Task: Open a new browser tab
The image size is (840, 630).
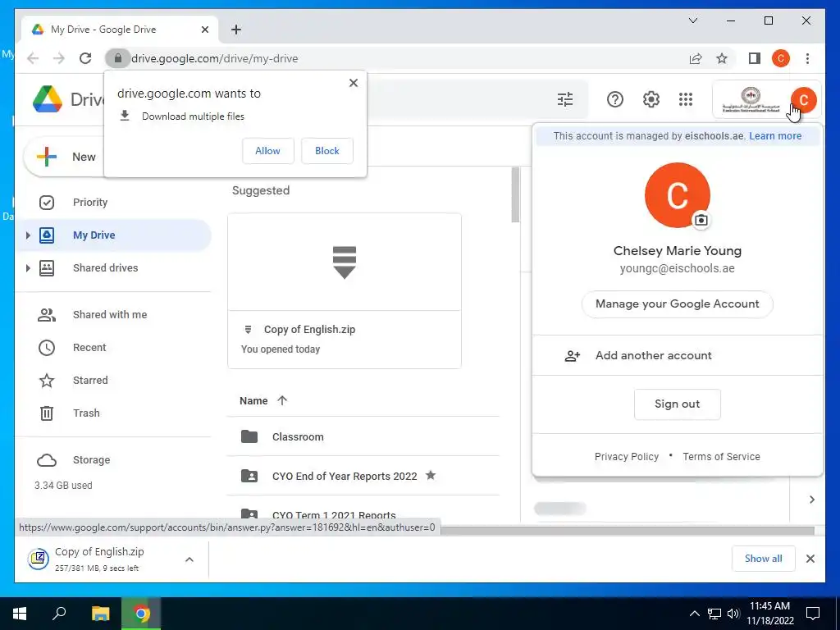Action: tap(236, 30)
